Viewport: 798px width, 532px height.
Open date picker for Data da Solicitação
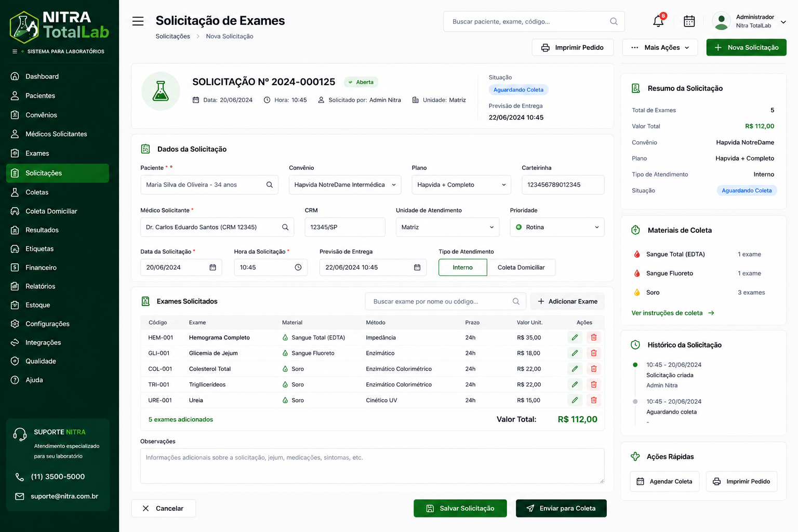pyautogui.click(x=212, y=268)
